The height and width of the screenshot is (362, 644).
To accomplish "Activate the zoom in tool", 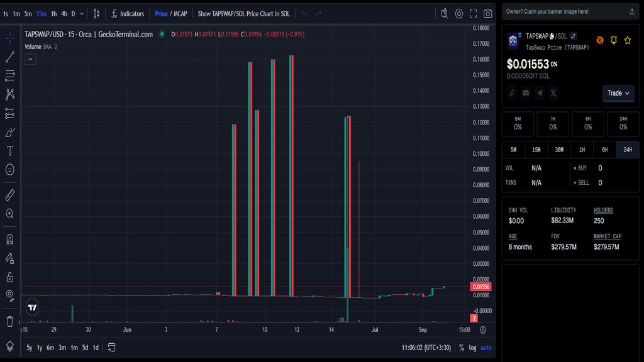I will [10, 214].
